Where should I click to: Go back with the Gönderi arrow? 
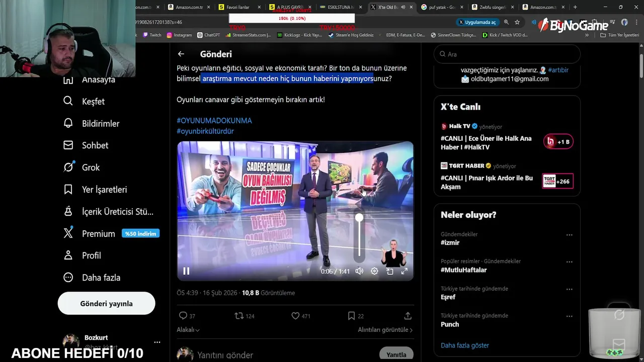click(x=181, y=54)
